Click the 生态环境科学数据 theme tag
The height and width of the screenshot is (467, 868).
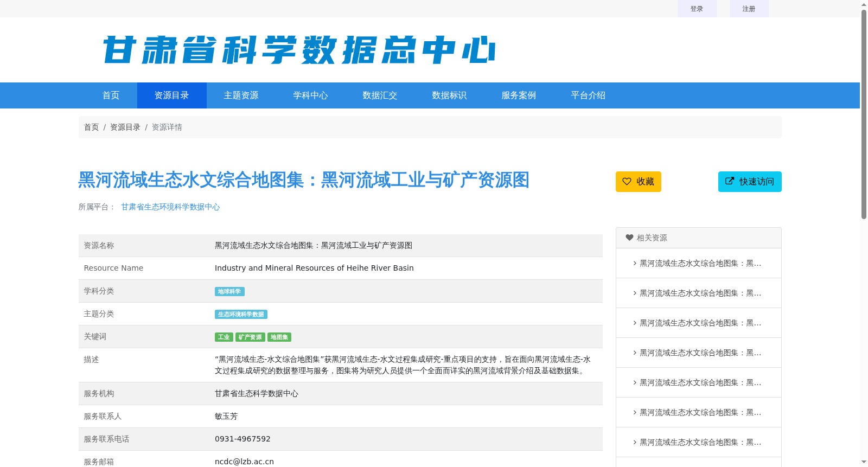241,315
